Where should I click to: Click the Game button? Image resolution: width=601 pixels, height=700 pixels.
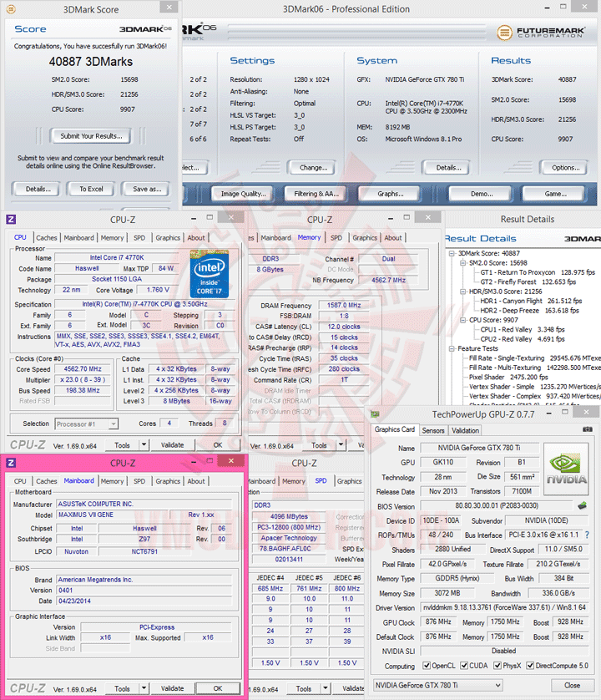pos(554,193)
